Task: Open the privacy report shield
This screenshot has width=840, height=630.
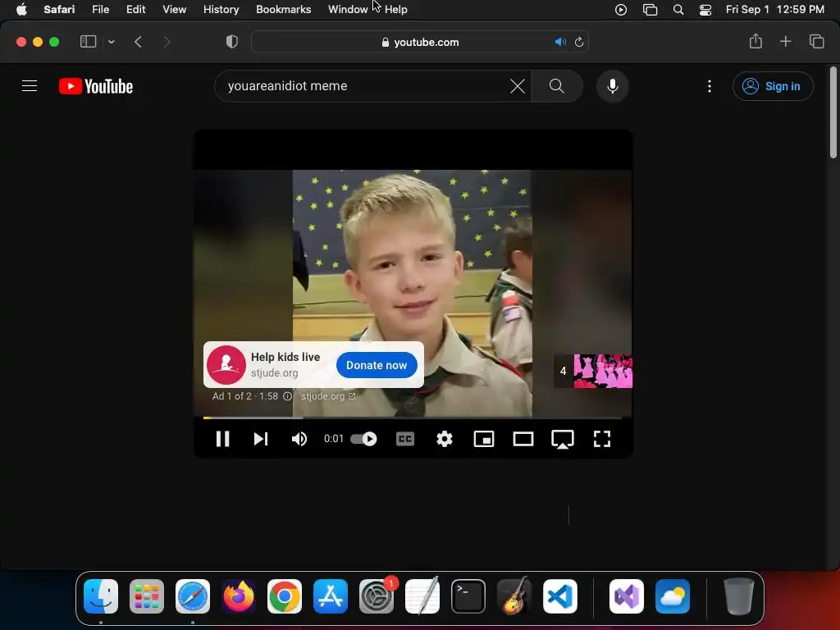Action: pyautogui.click(x=232, y=42)
